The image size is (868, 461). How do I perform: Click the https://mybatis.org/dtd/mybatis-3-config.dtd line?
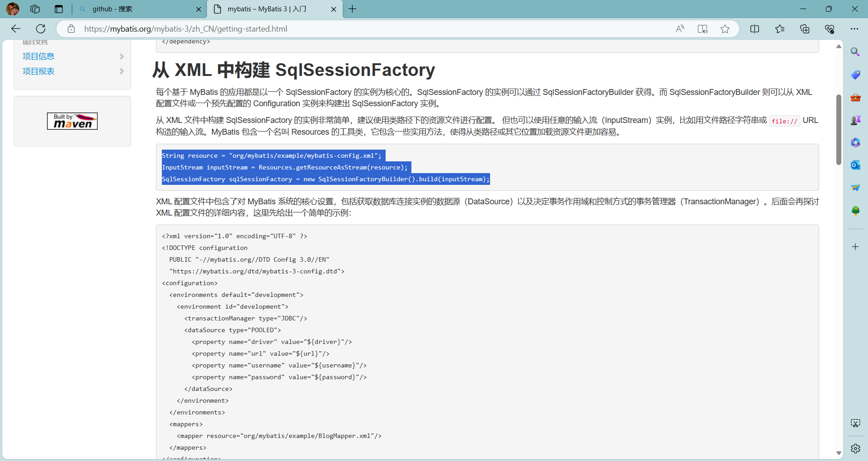[257, 271]
